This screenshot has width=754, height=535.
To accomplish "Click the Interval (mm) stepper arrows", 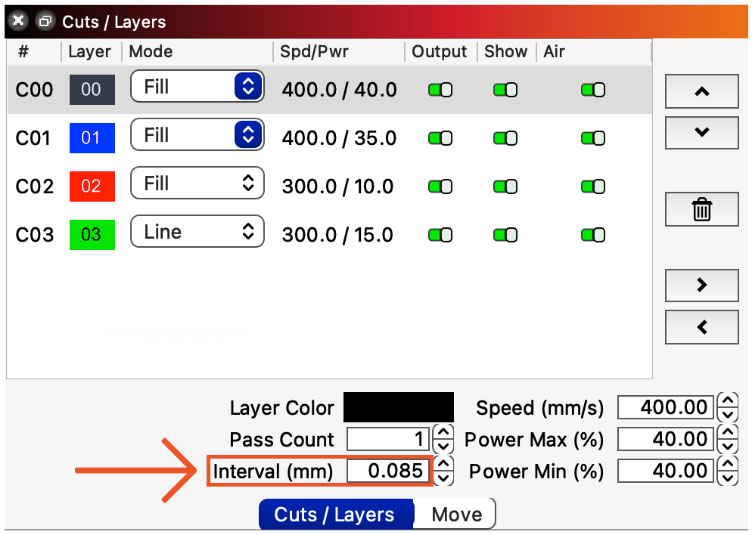I will coord(443,471).
